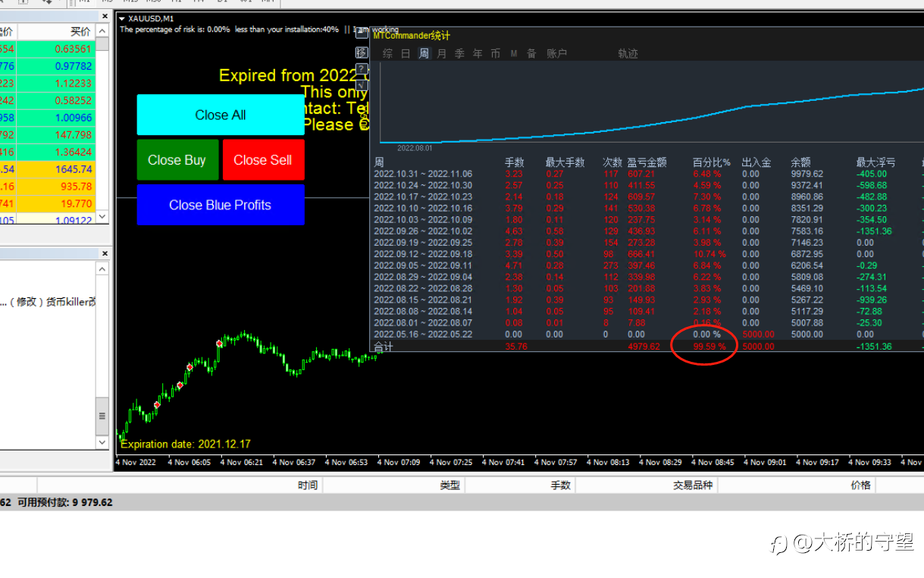The image size is (924, 578).
Task: Select the Market Watch row priced 1645.74
Action: [47, 169]
